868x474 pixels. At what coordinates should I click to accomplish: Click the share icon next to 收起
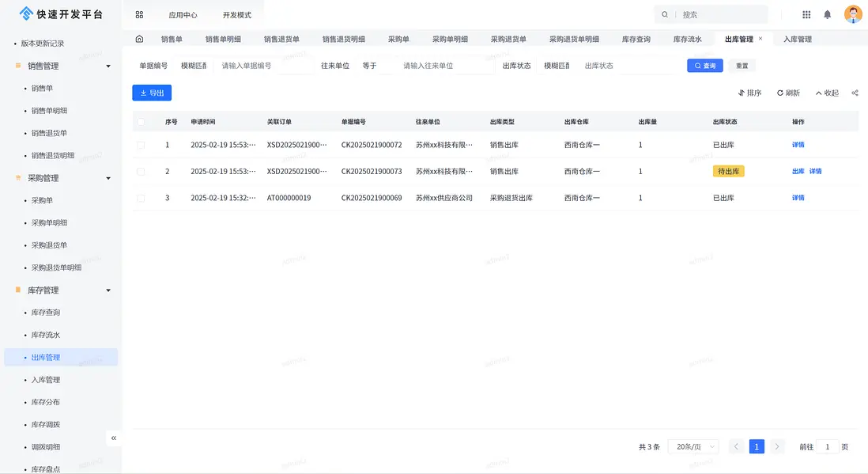(x=855, y=93)
